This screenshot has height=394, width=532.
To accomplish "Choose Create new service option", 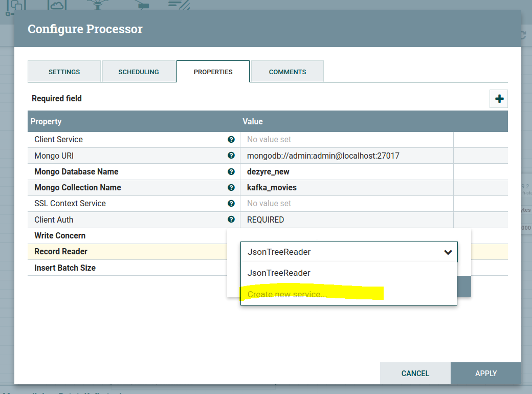I will click(x=287, y=295).
